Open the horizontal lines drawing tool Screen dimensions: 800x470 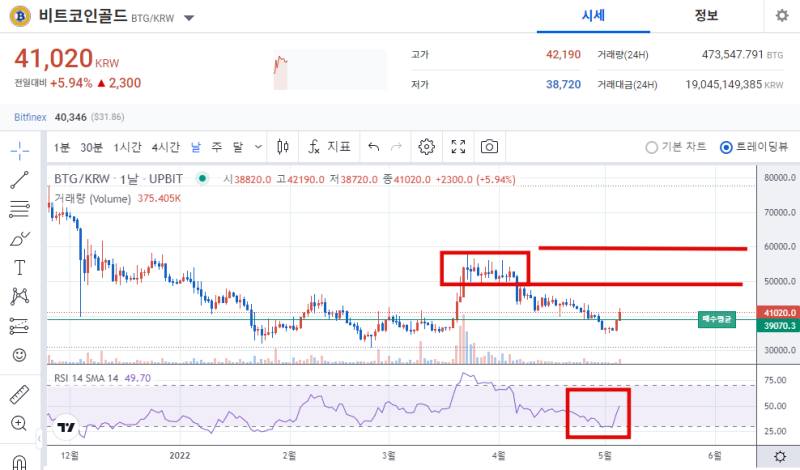pyautogui.click(x=19, y=209)
